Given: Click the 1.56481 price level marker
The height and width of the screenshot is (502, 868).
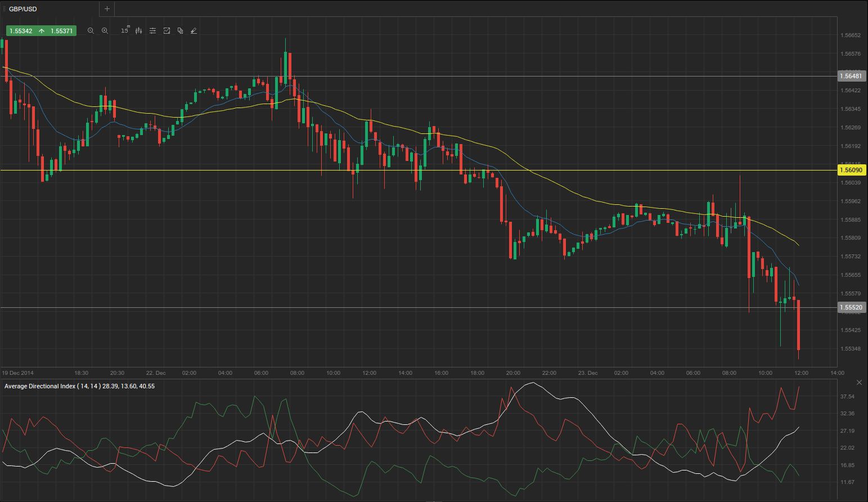Looking at the screenshot, I should point(851,76).
